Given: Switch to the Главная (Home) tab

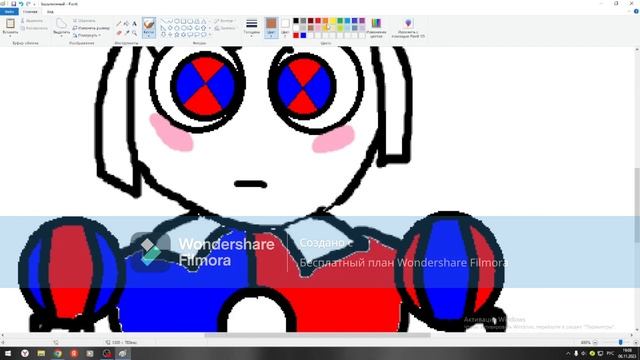Looking at the screenshot, I should tap(30, 11).
